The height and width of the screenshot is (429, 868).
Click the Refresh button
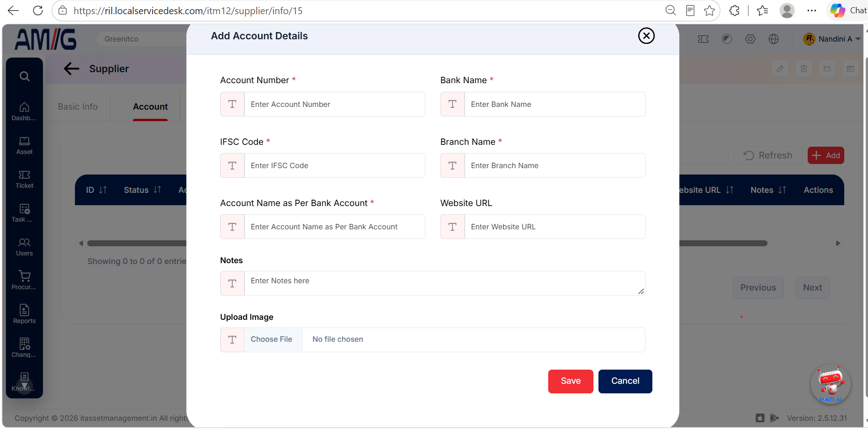pyautogui.click(x=768, y=155)
